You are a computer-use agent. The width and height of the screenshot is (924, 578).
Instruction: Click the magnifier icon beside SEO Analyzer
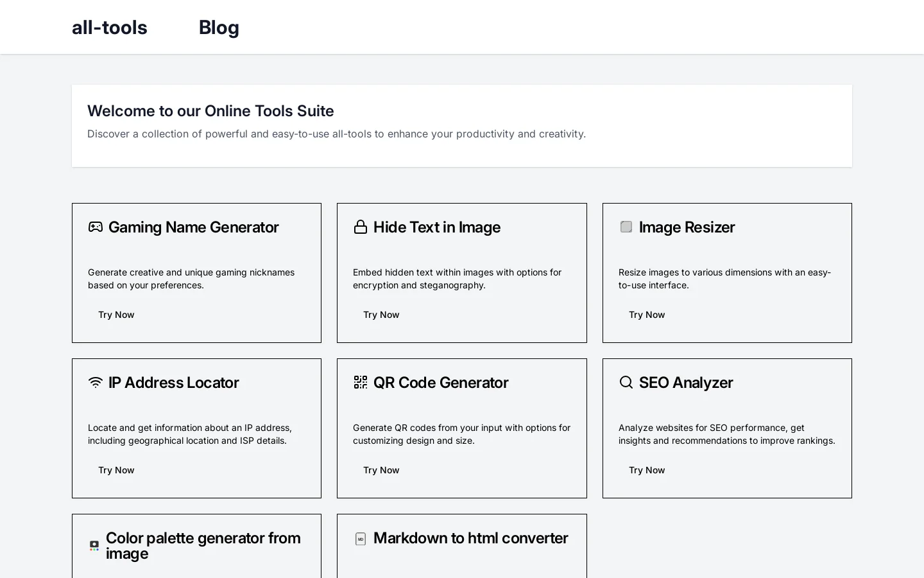[626, 382]
